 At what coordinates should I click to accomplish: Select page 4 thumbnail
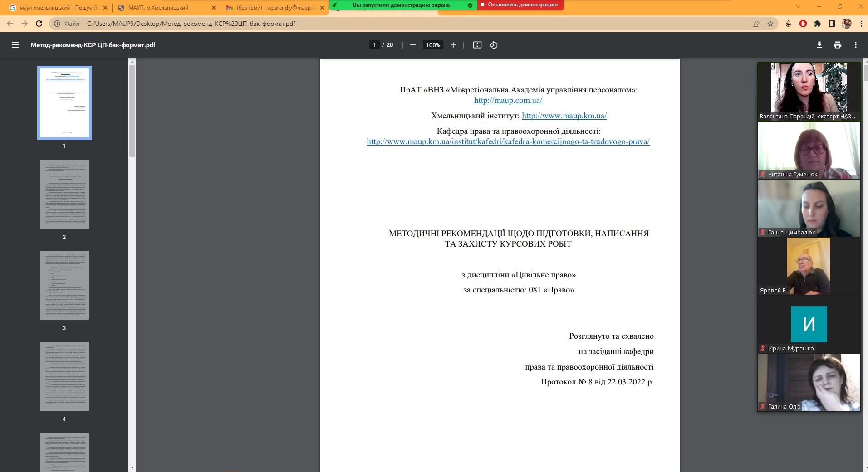tap(64, 376)
